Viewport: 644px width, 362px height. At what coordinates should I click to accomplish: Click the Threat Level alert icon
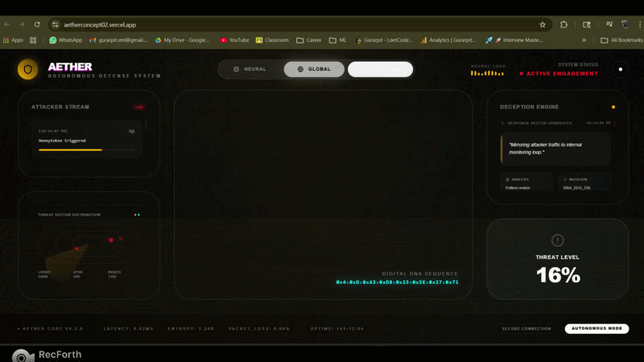[x=557, y=241]
